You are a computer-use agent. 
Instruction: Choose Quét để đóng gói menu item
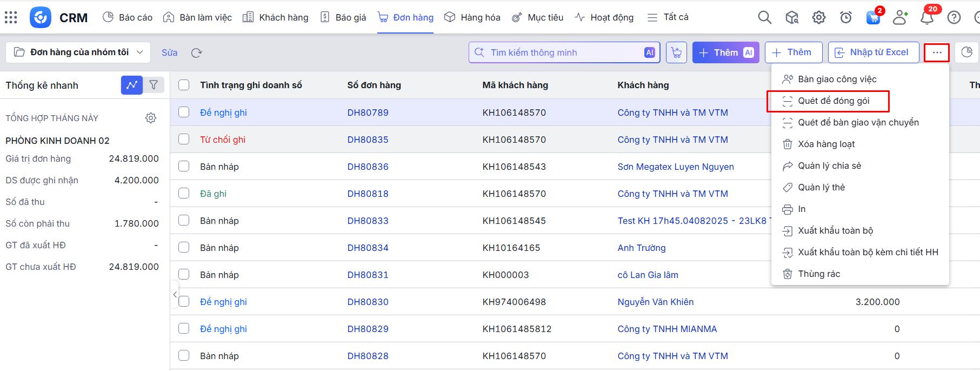click(833, 101)
